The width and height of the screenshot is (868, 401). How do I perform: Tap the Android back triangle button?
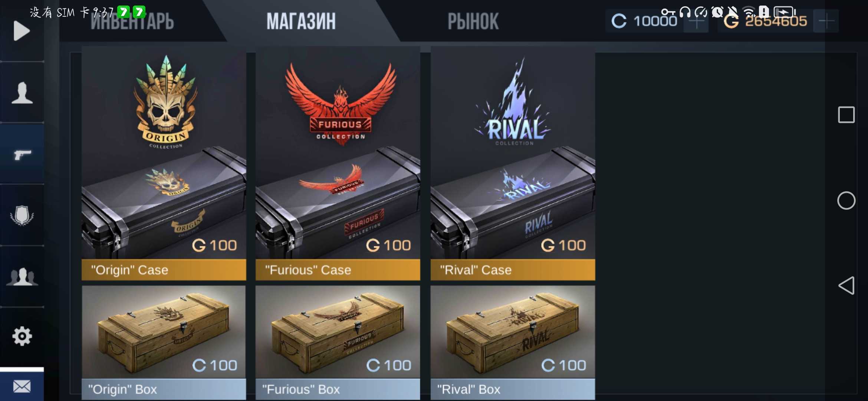[846, 286]
